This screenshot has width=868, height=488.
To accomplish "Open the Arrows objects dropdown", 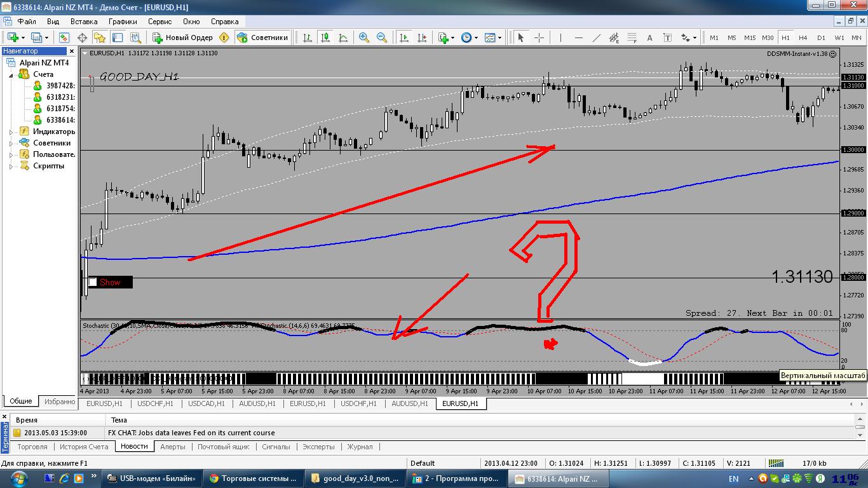I will [x=688, y=37].
